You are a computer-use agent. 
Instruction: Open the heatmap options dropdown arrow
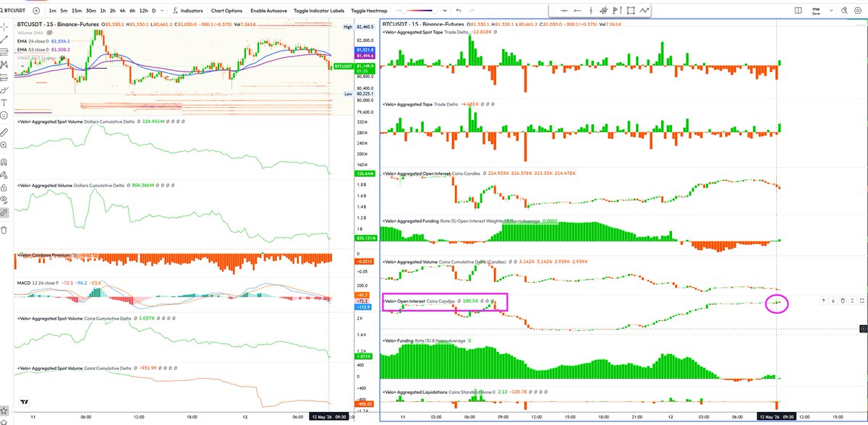[445, 11]
